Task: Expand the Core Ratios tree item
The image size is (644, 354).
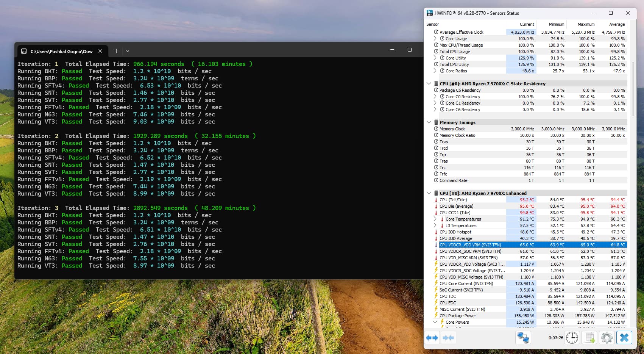Action: pos(435,71)
